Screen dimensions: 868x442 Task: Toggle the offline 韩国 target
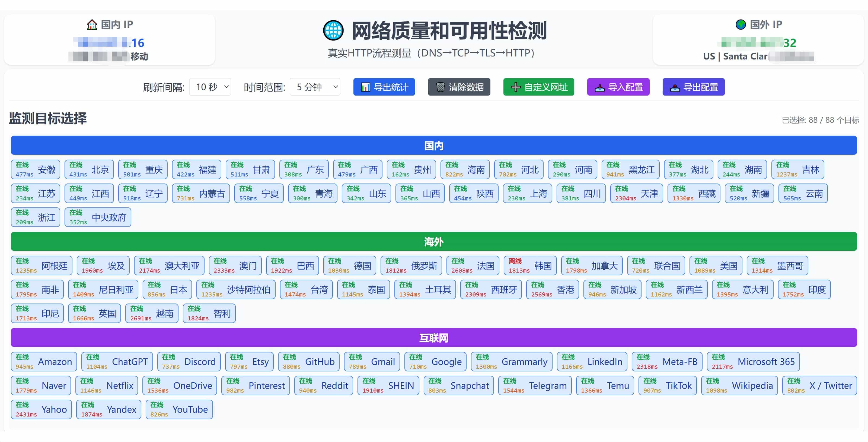pyautogui.click(x=530, y=265)
